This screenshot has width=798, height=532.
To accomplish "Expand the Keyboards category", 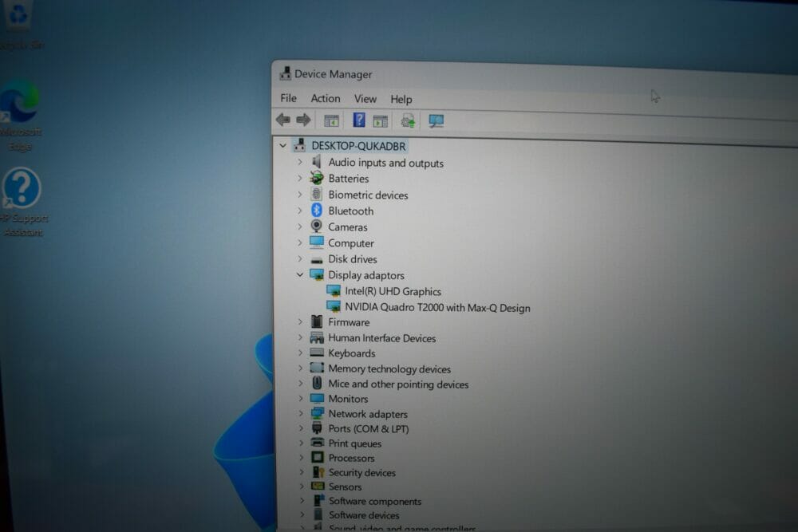I will (300, 353).
